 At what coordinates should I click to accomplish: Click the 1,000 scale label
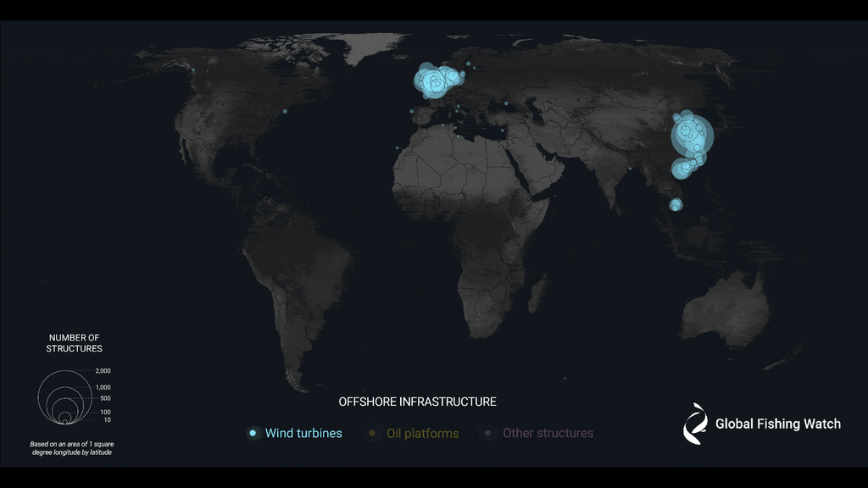(103, 387)
